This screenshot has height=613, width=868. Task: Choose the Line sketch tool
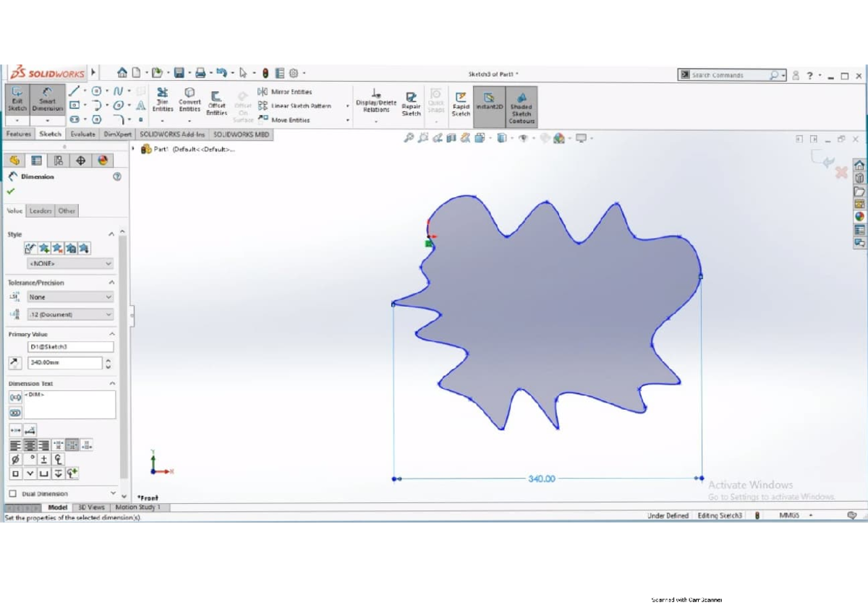pyautogui.click(x=74, y=92)
